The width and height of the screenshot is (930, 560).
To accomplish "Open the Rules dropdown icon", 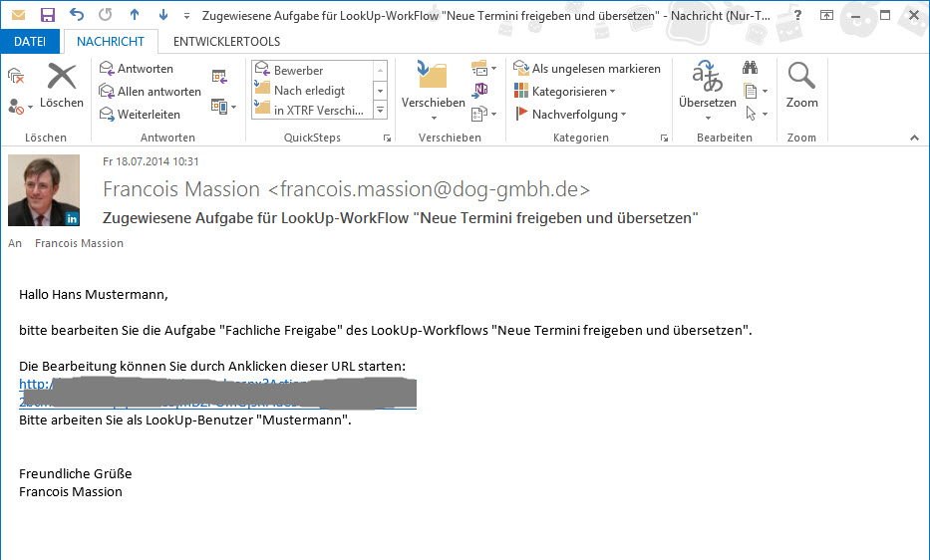I will pos(483,69).
